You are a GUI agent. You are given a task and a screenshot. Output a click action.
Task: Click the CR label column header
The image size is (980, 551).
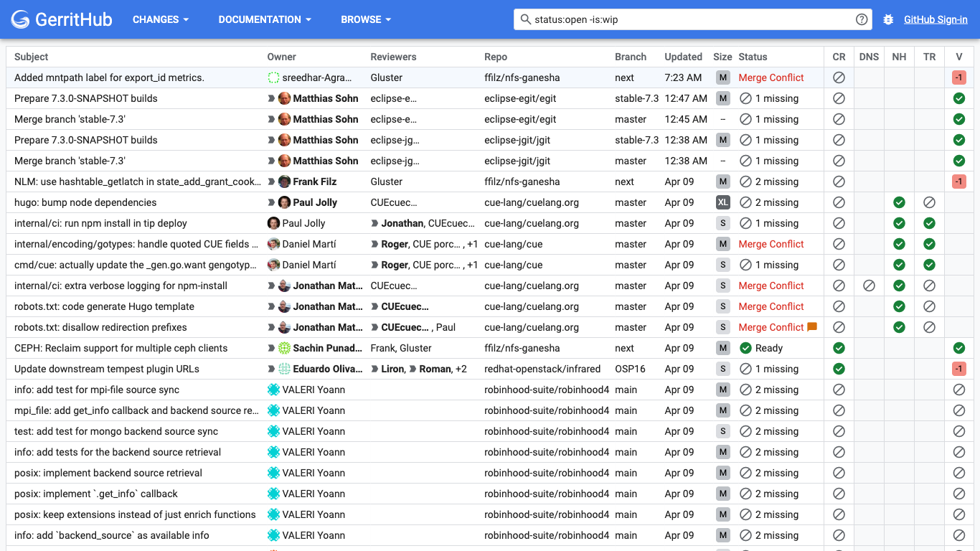[x=839, y=57]
